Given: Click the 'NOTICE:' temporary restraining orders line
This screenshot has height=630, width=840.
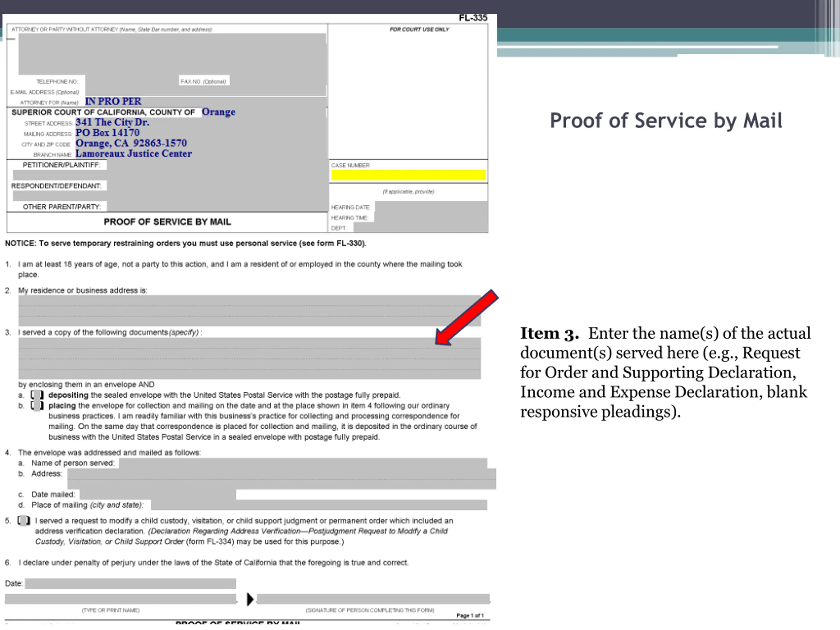Looking at the screenshot, I should pos(185,243).
